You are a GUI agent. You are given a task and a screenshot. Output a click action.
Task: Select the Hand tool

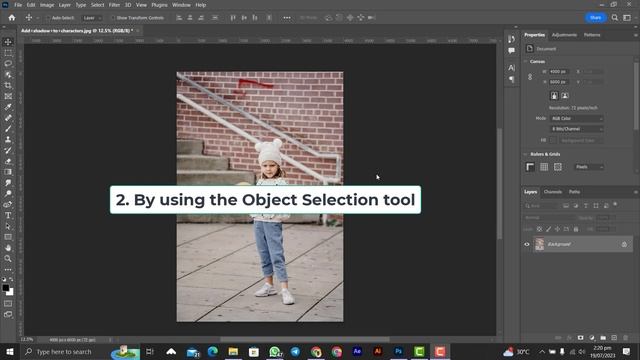click(8, 248)
